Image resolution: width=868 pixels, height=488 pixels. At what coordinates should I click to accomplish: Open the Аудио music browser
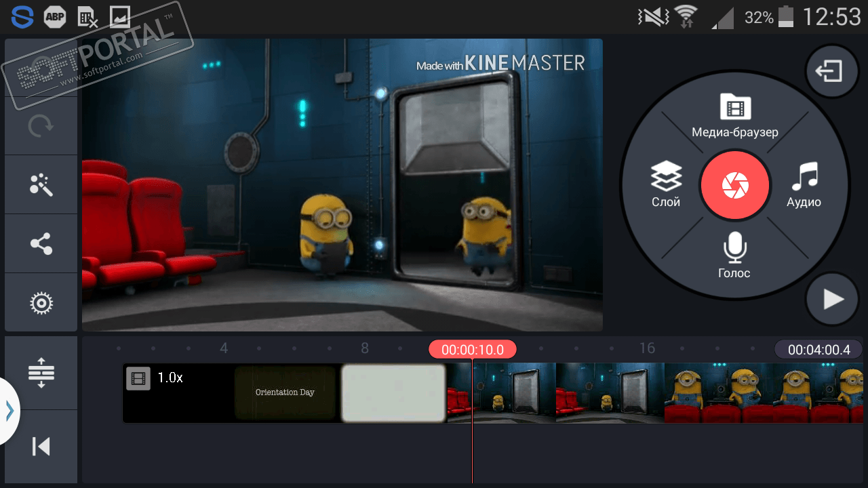[804, 184]
